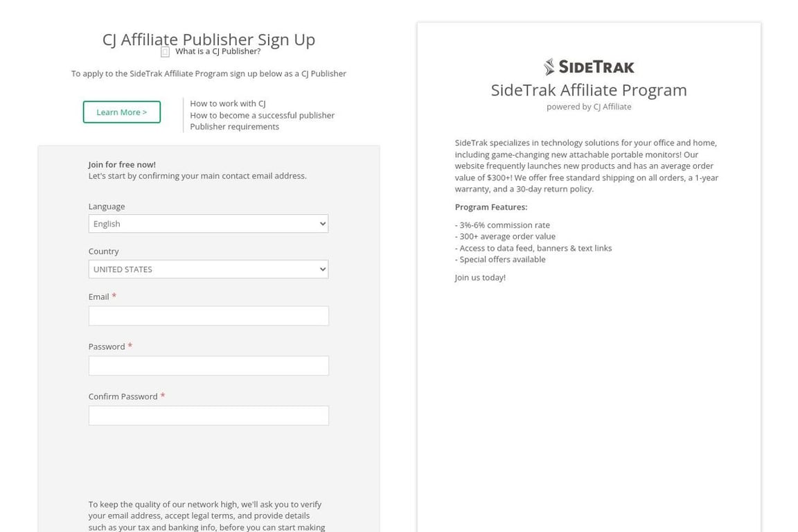Open How to become a successful publisher
Image resolution: width=798 pixels, height=532 pixels.
(262, 115)
